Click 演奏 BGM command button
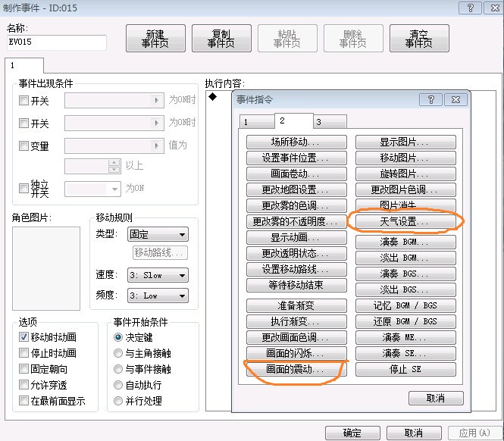The width and height of the screenshot is (504, 441). click(405, 242)
